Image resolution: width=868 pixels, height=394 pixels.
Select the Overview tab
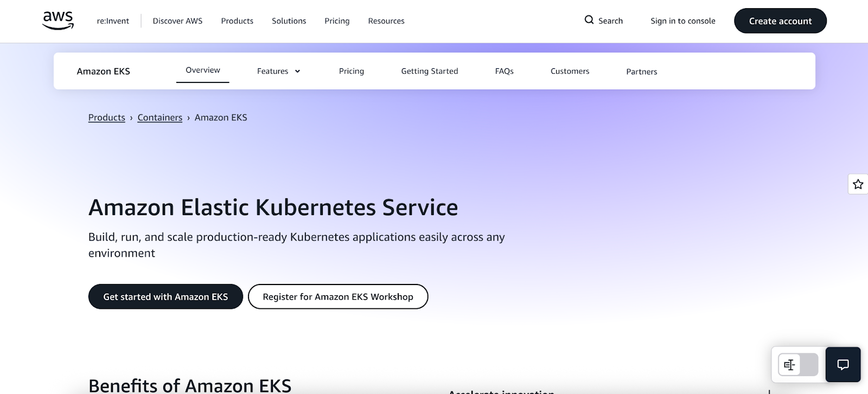point(203,70)
